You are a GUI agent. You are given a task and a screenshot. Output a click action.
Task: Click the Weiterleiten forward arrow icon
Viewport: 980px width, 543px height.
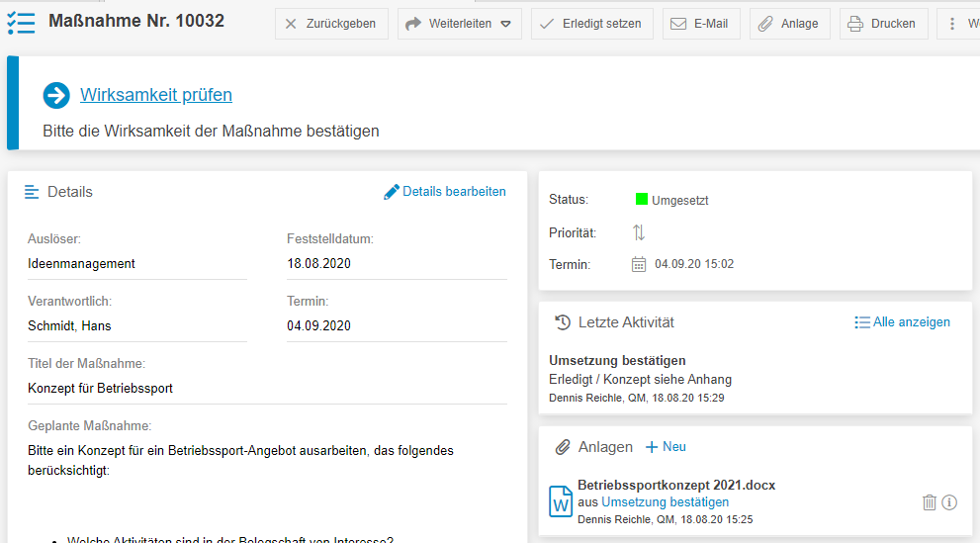(413, 24)
